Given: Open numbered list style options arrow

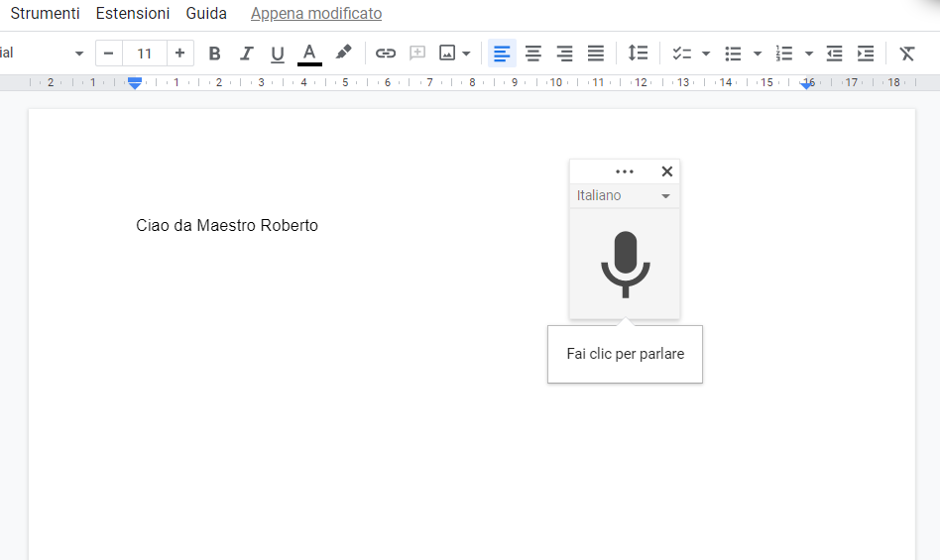Looking at the screenshot, I should (x=809, y=54).
